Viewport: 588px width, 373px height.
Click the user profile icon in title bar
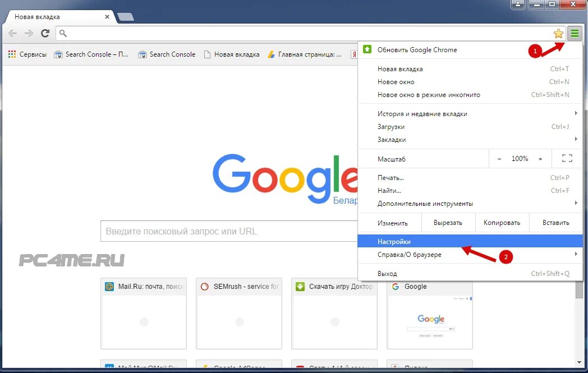click(517, 4)
